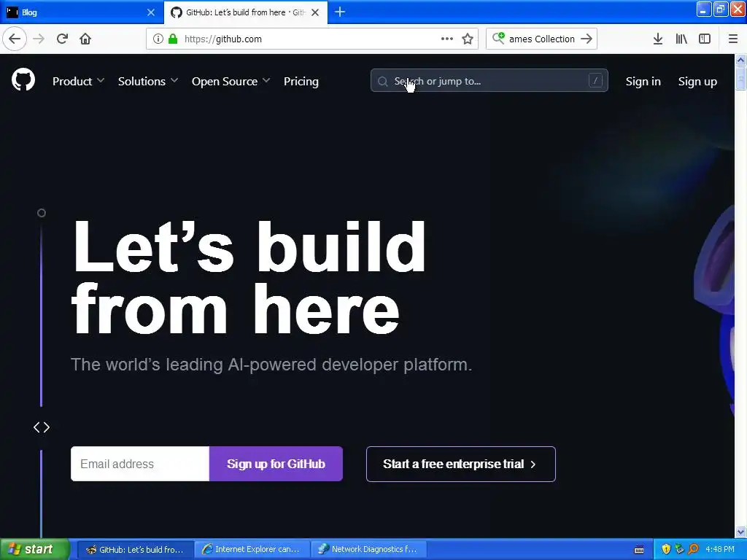This screenshot has width=747, height=560.
Task: Go to the browser home page
Action: 85,39
